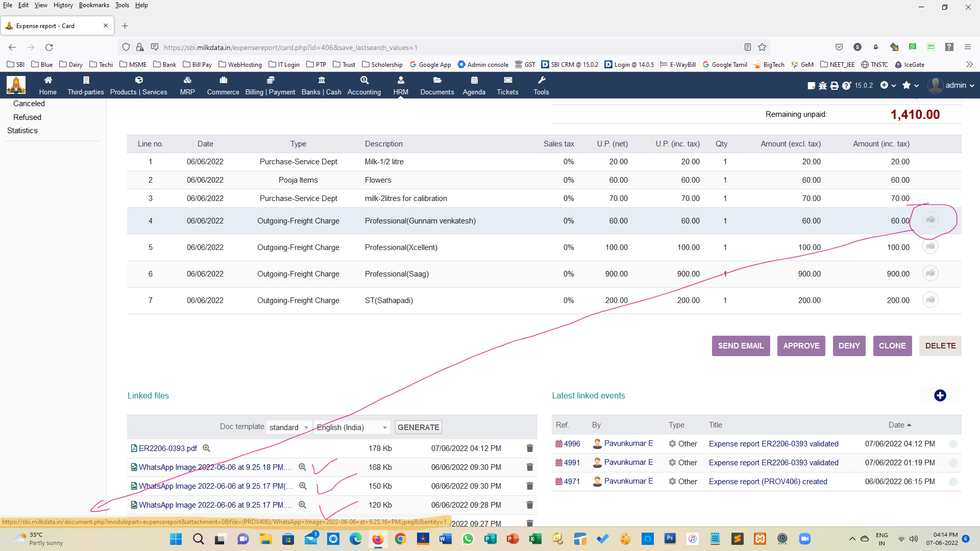This screenshot has height=551, width=980.
Task: Expand the English (India) language dropdown
Action: tap(352, 428)
